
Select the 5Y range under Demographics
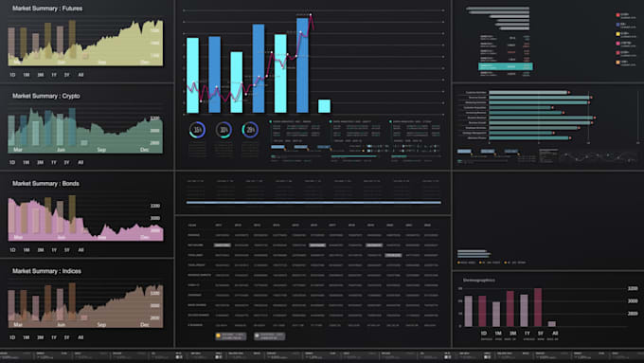pyautogui.click(x=541, y=334)
